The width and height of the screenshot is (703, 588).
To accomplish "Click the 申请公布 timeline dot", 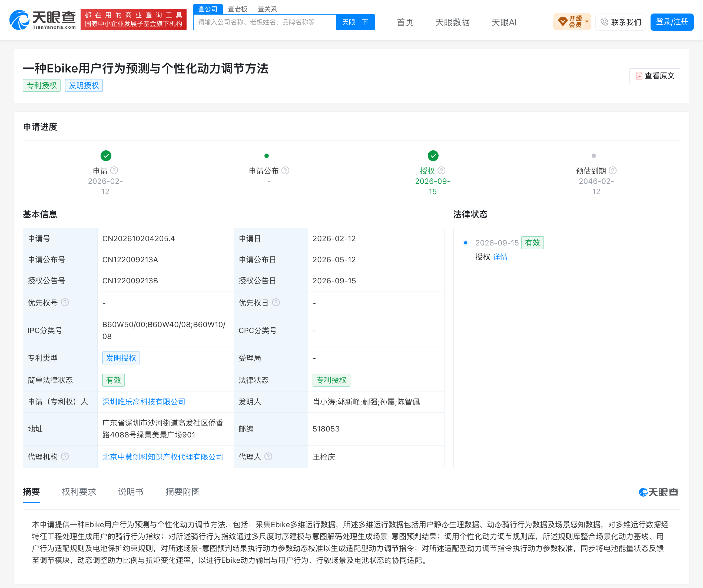I will [x=267, y=156].
